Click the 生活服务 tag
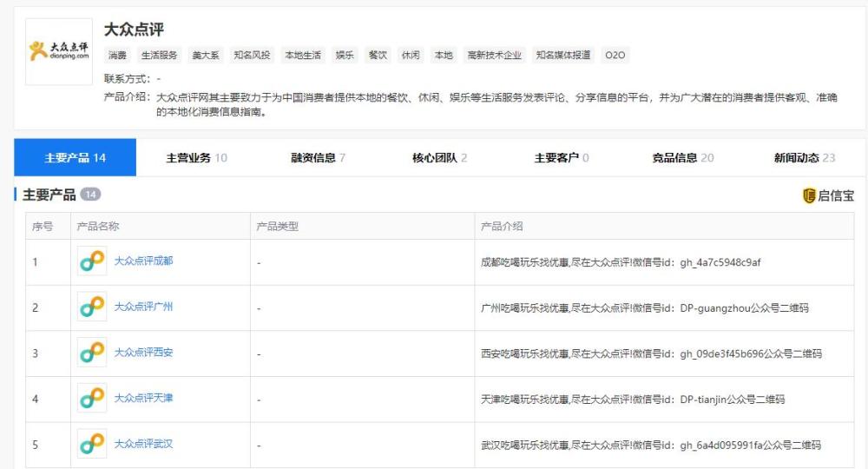This screenshot has width=868, height=469. 159,55
